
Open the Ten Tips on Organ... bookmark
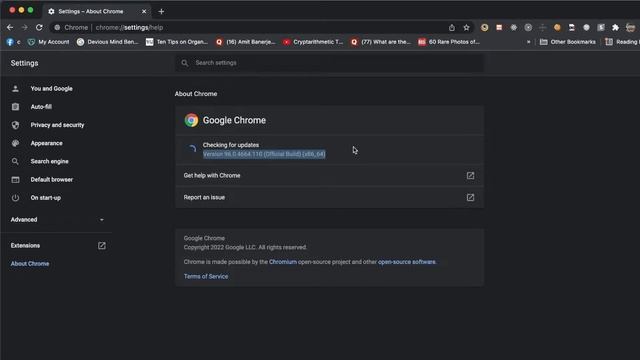[x=178, y=42]
